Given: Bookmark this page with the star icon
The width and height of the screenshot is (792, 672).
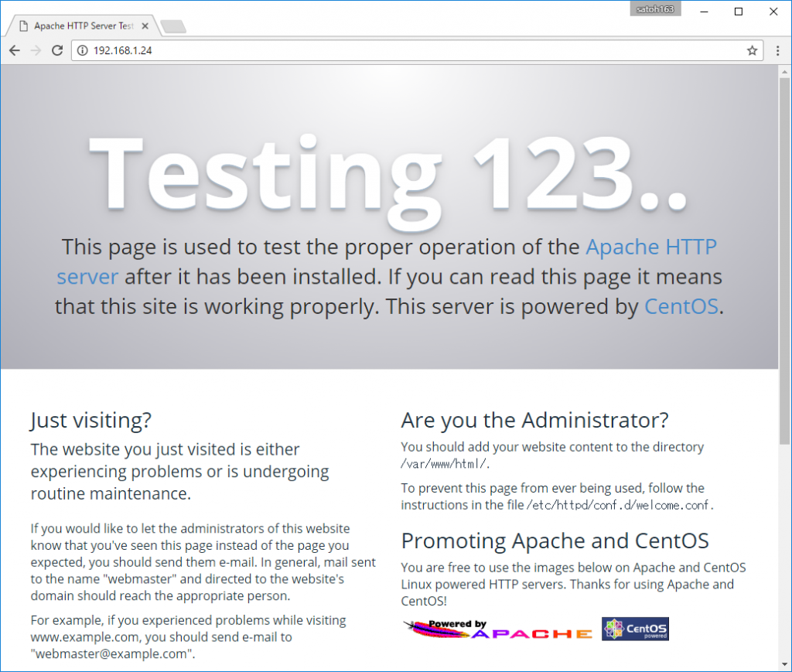Looking at the screenshot, I should click(x=752, y=50).
